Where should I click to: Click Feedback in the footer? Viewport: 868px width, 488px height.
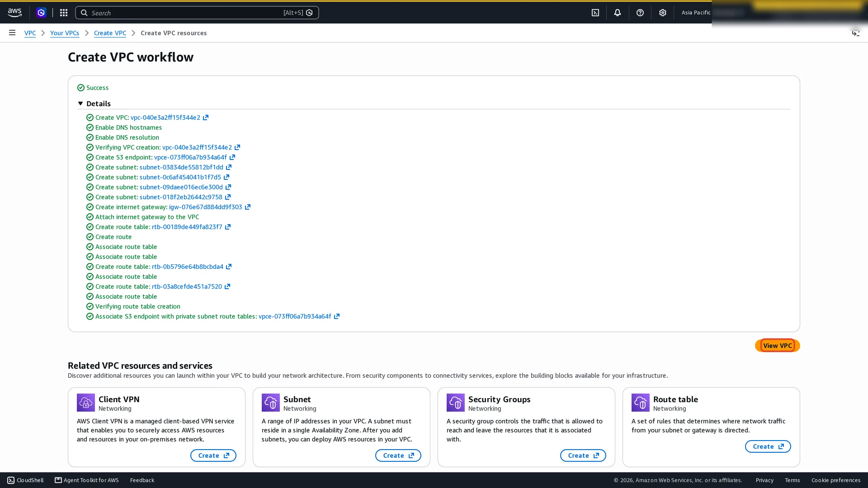tap(142, 480)
